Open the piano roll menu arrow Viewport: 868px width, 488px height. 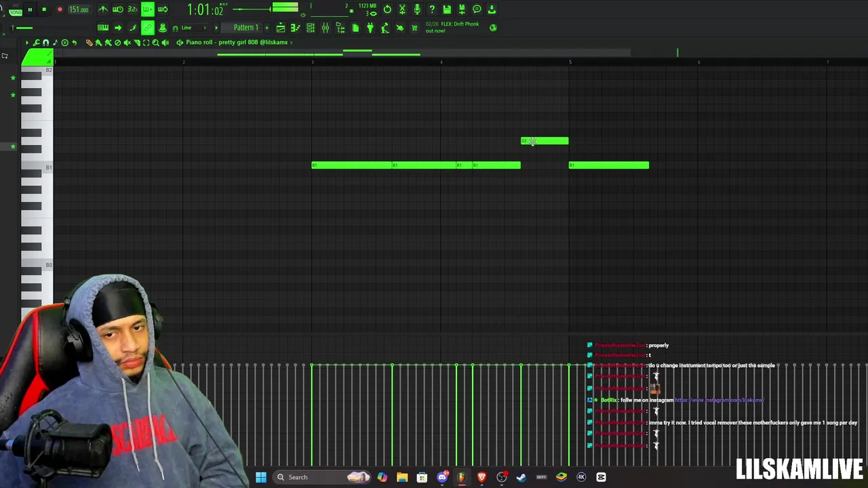pyautogui.click(x=27, y=42)
